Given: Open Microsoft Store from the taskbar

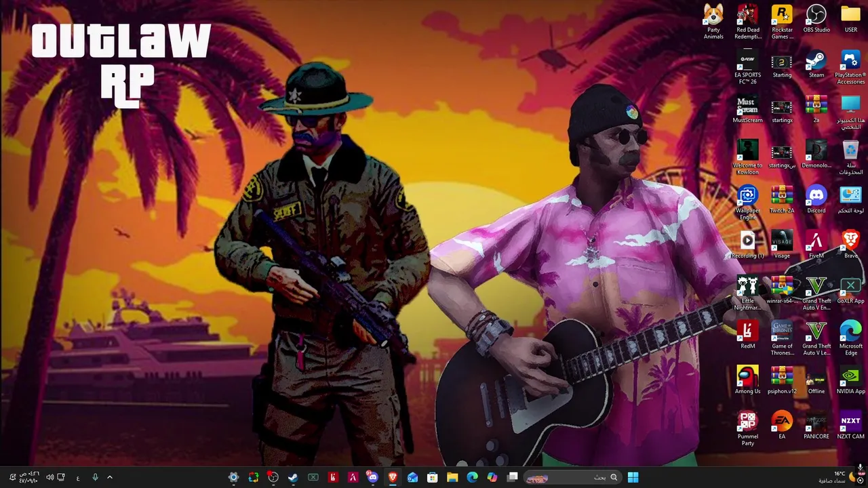Looking at the screenshot, I should [x=432, y=477].
